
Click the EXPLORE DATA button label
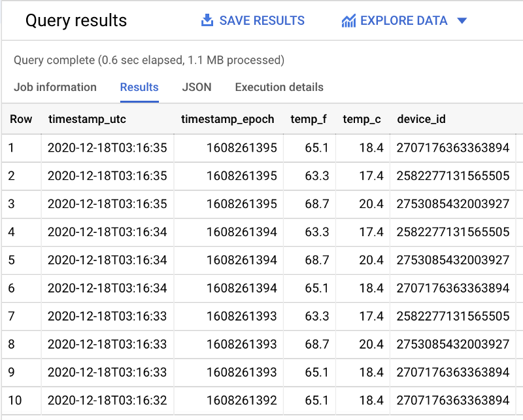[x=403, y=21]
